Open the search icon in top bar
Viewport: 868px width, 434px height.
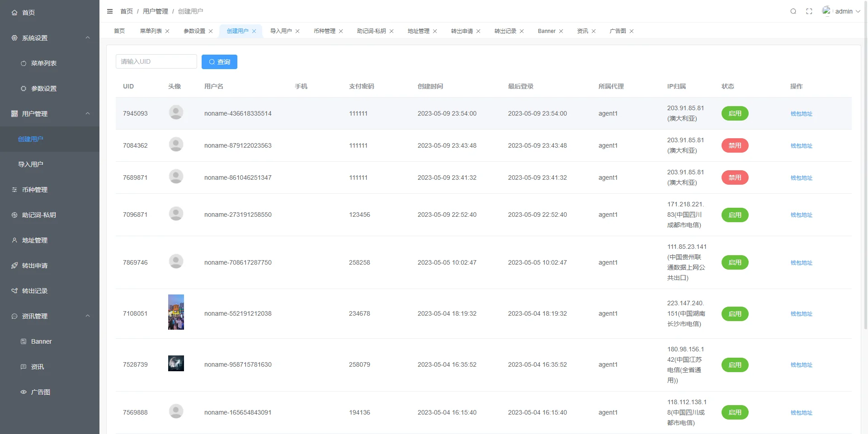pos(793,11)
